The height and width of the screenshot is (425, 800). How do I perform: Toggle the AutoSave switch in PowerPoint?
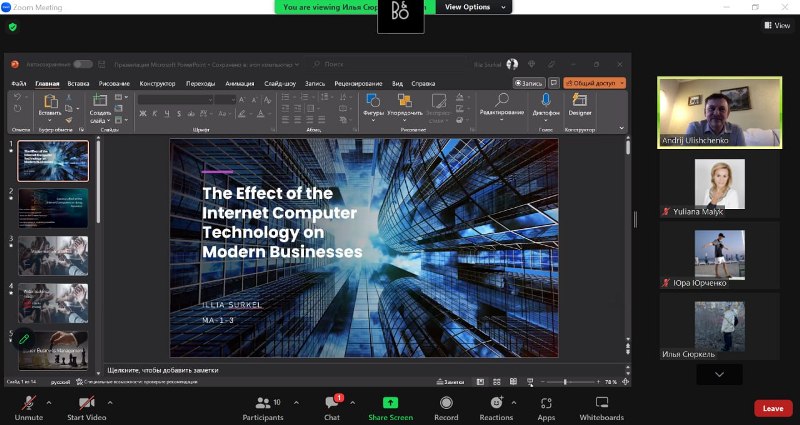(x=82, y=64)
